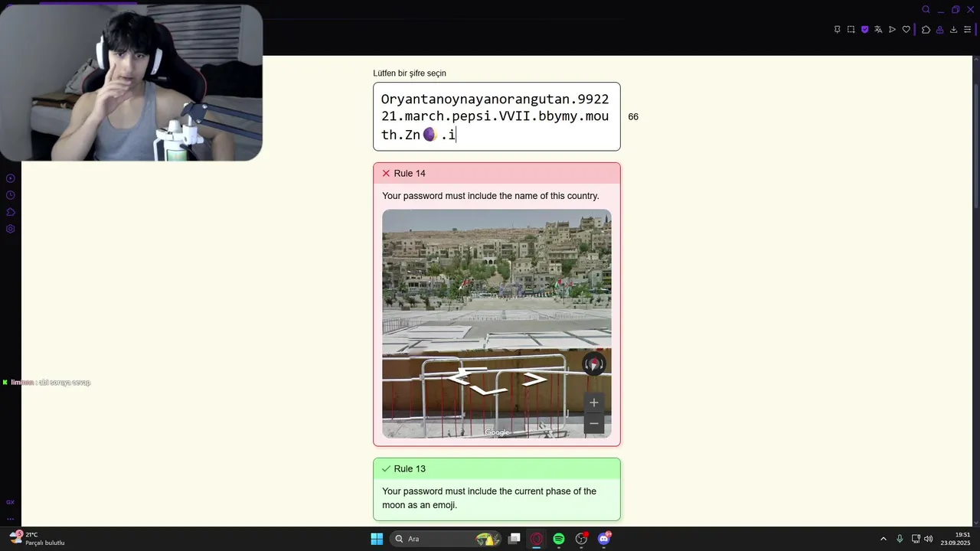Zoom in on the Street View image
This screenshot has height=551, width=980.
[x=593, y=403]
